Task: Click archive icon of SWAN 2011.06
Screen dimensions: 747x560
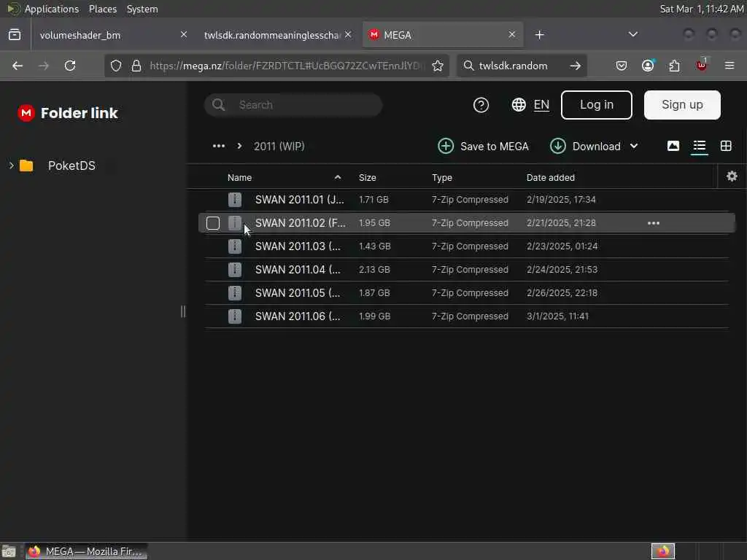Action: tap(234, 316)
